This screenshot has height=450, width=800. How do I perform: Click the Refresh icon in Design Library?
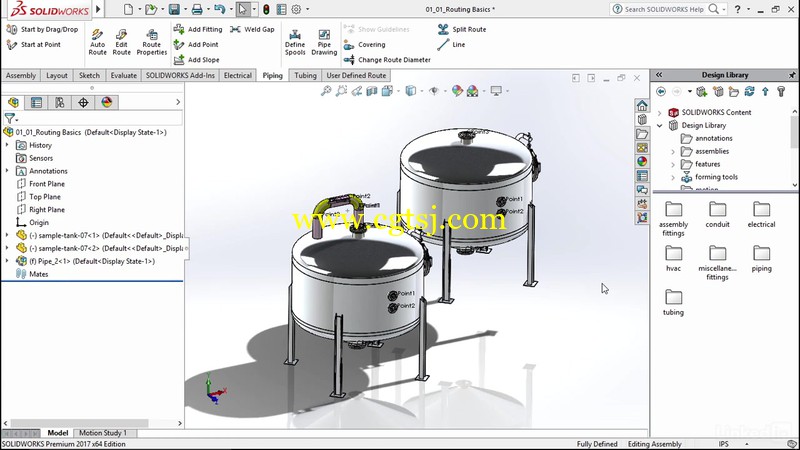click(749, 91)
